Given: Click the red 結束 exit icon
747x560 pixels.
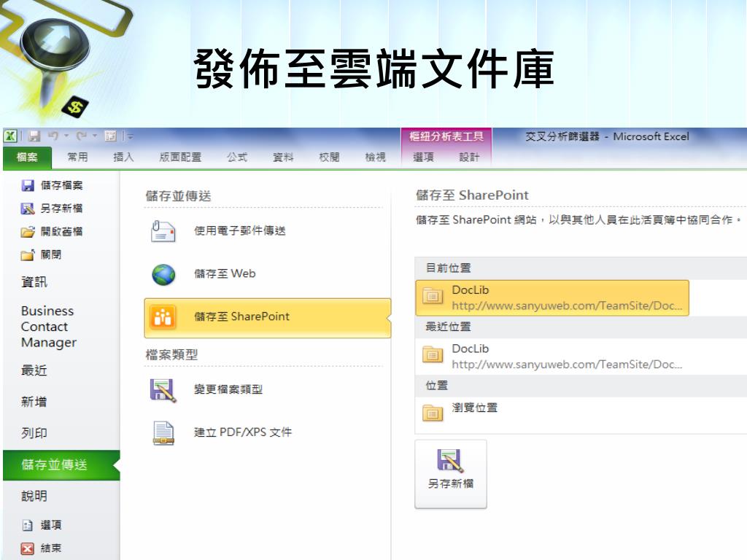Looking at the screenshot, I should [28, 548].
